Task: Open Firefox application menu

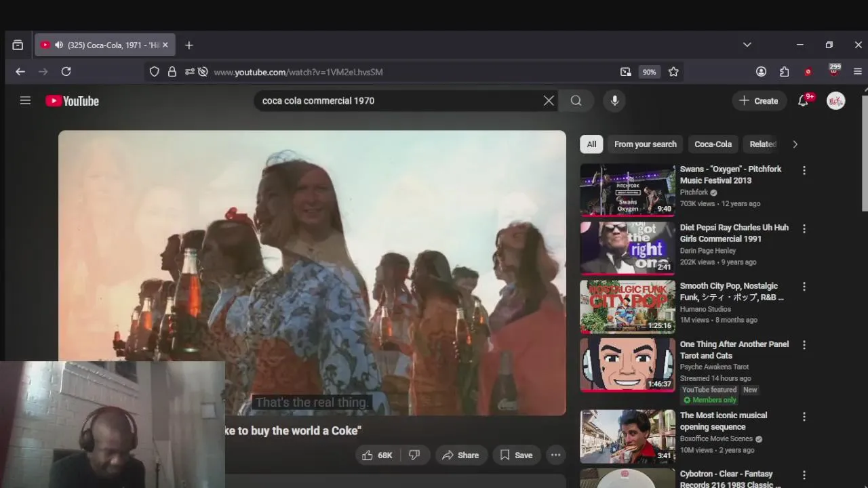Action: pos(858,72)
